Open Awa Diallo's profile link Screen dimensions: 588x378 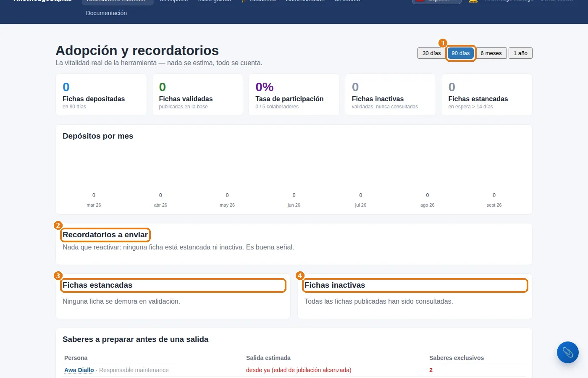[79, 370]
